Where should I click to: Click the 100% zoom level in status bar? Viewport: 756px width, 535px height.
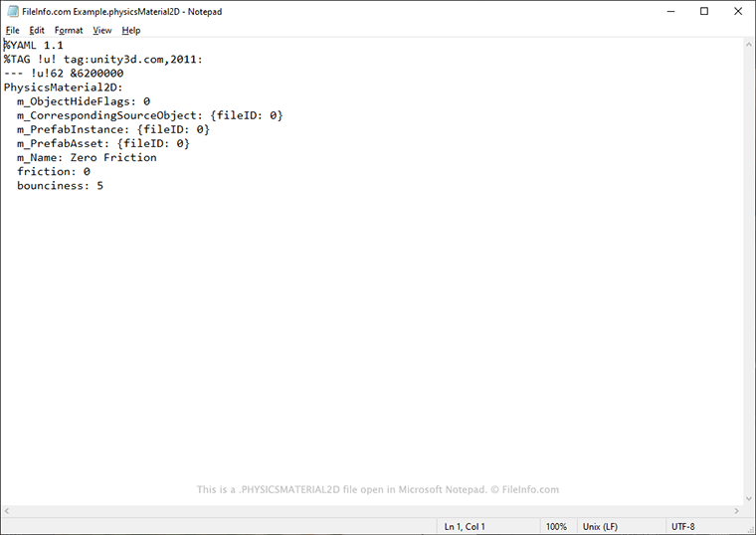(x=556, y=526)
